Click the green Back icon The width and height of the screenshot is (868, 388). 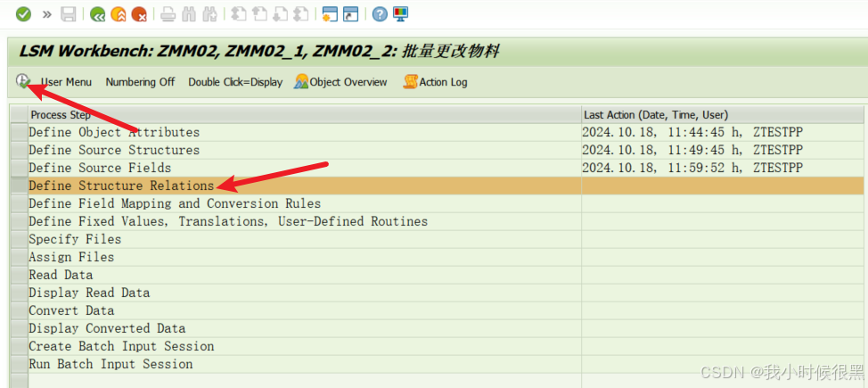(x=97, y=14)
